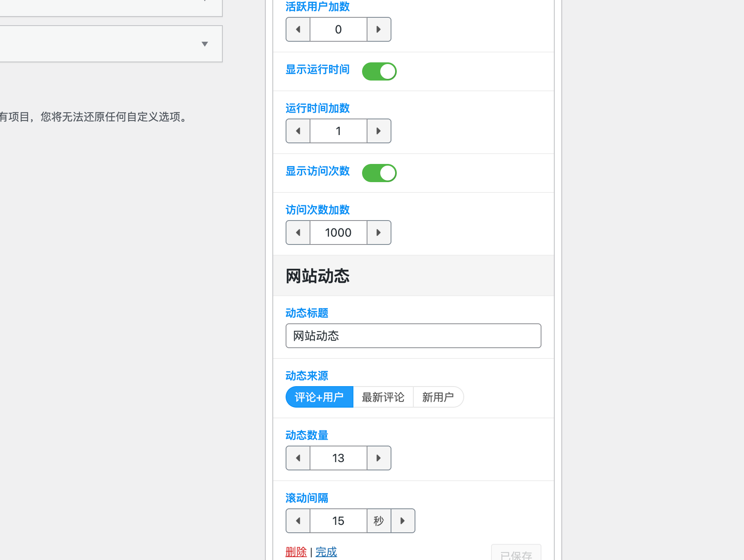Increase 运行时间加数 using right stepper arrow
The height and width of the screenshot is (560, 744).
(379, 131)
